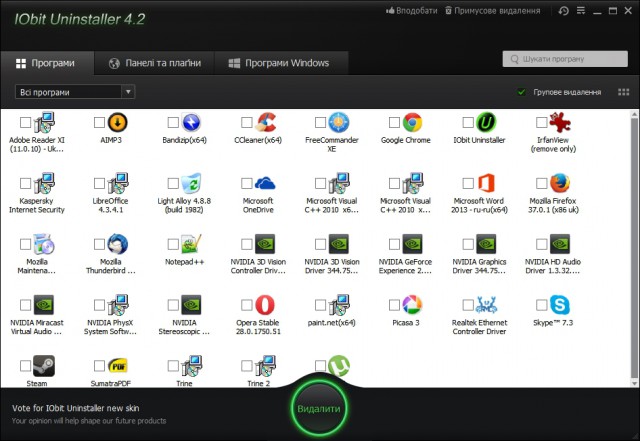Click the Mozilla Firefox icon
This screenshot has width=640, height=441.
click(560, 183)
